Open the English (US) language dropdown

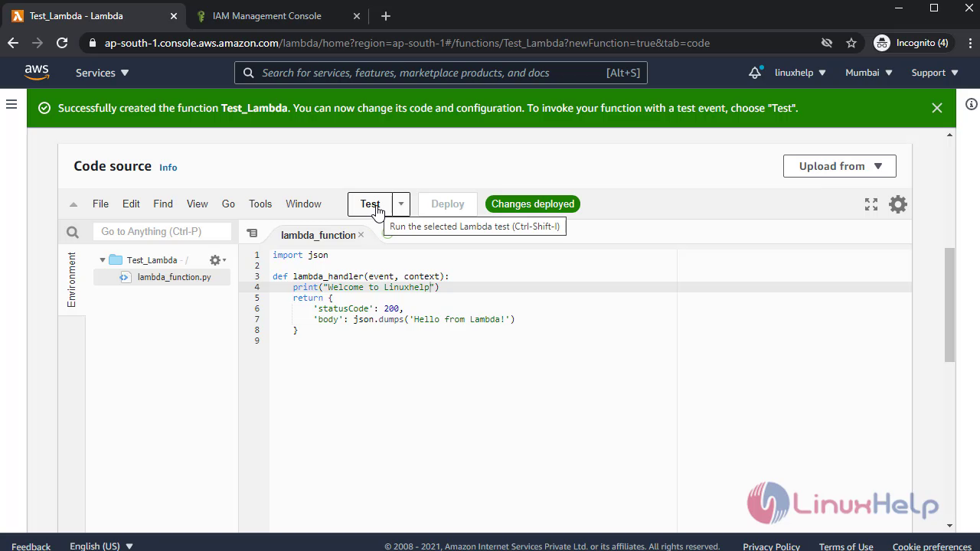pyautogui.click(x=102, y=546)
